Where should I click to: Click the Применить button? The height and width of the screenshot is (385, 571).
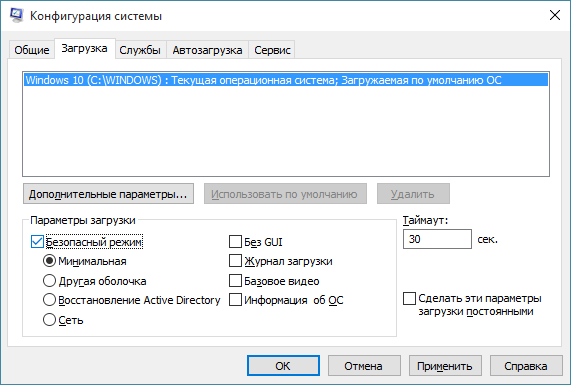[x=445, y=366]
